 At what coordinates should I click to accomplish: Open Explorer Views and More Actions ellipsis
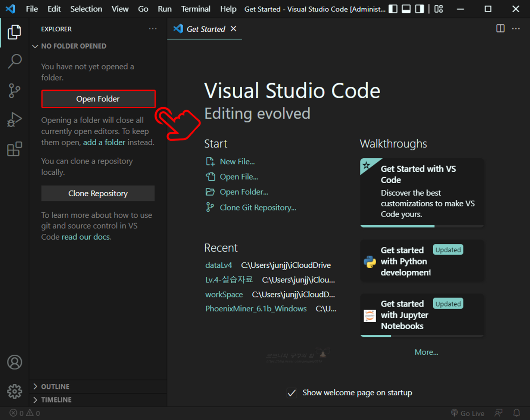click(153, 29)
